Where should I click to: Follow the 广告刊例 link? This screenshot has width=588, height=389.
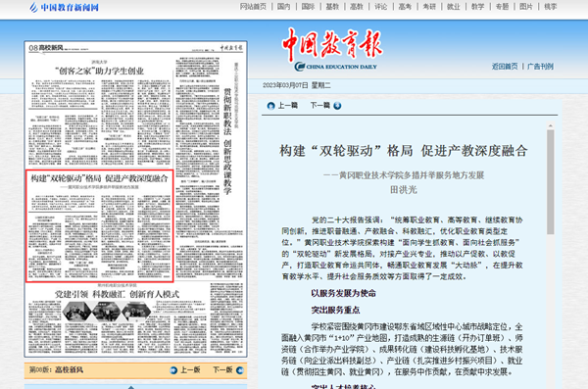[x=540, y=67]
